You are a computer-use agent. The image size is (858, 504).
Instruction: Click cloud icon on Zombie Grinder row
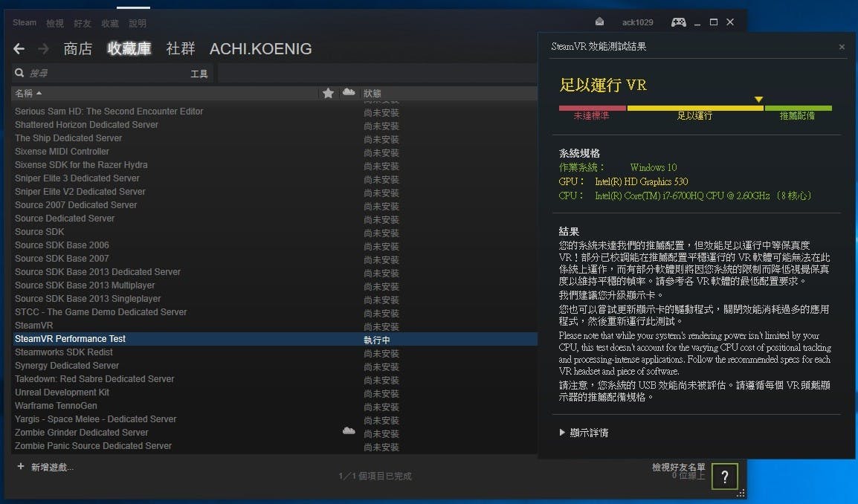pos(349,431)
